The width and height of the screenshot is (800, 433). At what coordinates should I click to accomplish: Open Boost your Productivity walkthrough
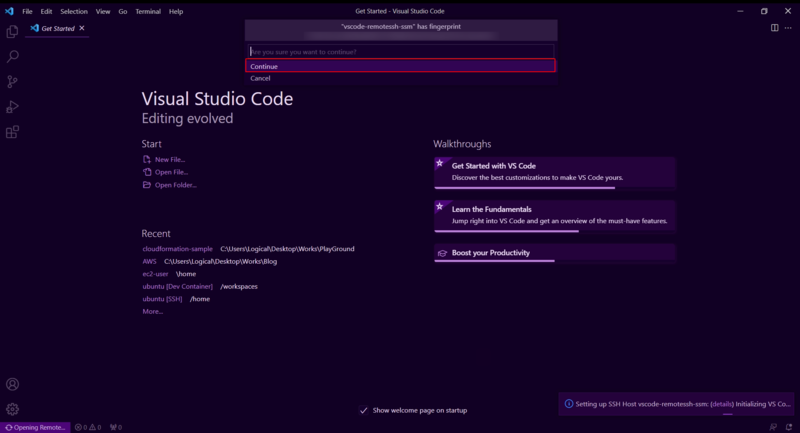pos(555,253)
